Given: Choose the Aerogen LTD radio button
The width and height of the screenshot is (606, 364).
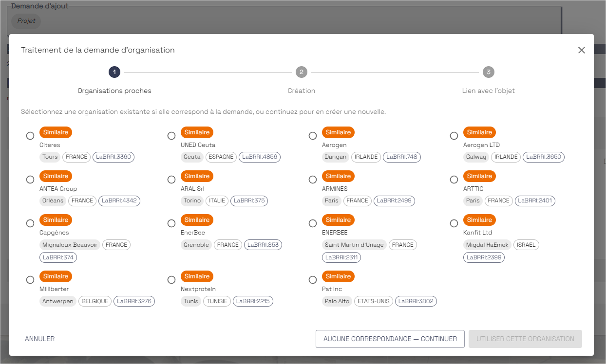Looking at the screenshot, I should [x=454, y=136].
